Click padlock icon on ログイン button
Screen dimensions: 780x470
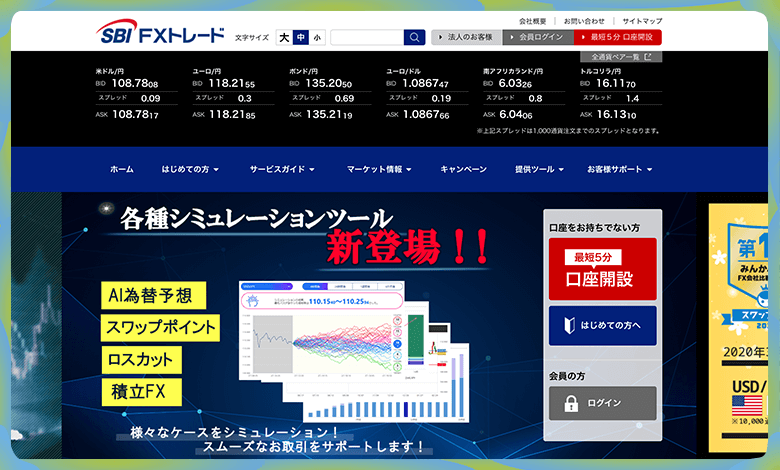coord(571,403)
